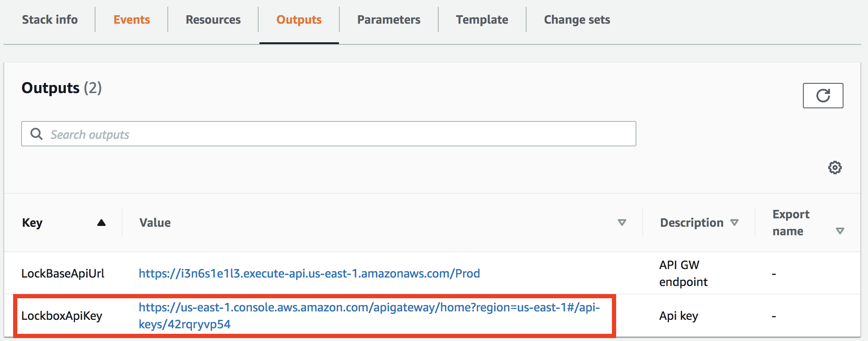This screenshot has width=868, height=341.
Task: Open the outputs table settings gear
Action: click(835, 168)
